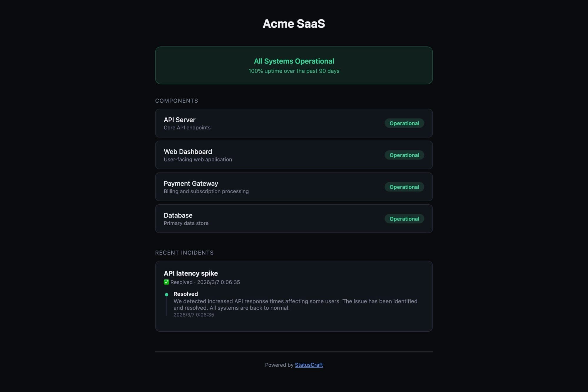The width and height of the screenshot is (588, 392).
Task: Click the 100% uptime over 90 days text
Action: click(x=294, y=71)
